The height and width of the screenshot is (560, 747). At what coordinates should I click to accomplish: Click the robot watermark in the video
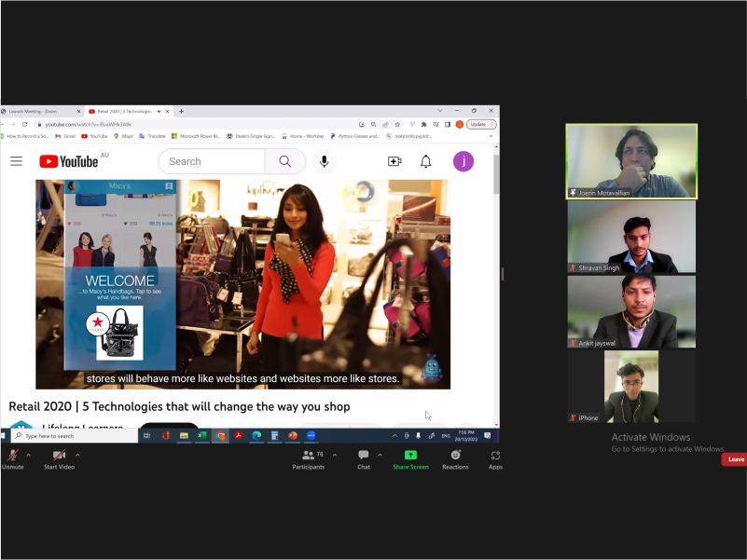coord(431,368)
